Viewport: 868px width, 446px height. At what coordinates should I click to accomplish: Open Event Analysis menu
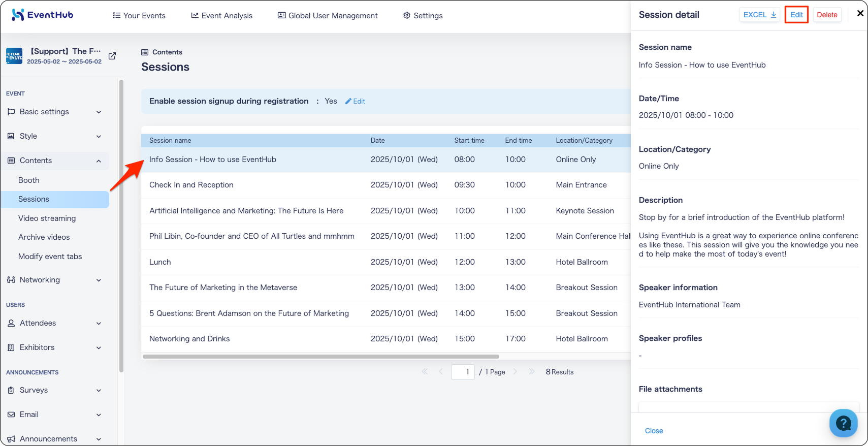[x=221, y=16]
